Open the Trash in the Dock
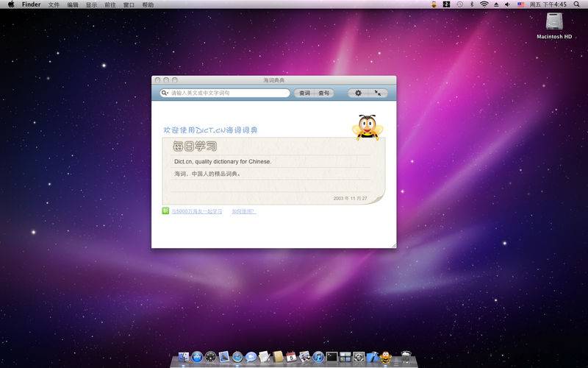The width and height of the screenshot is (588, 368). pos(406,356)
